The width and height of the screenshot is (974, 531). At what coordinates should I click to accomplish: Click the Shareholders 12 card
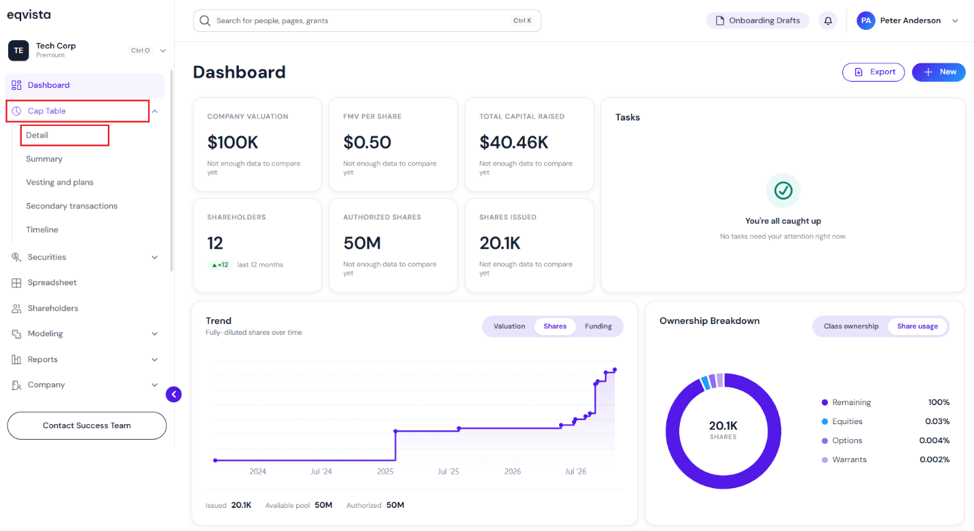[x=257, y=245]
